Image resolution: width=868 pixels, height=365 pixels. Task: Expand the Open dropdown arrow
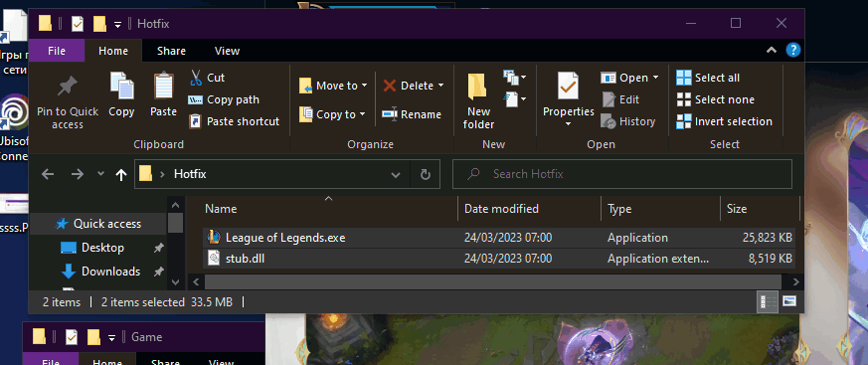point(655,78)
